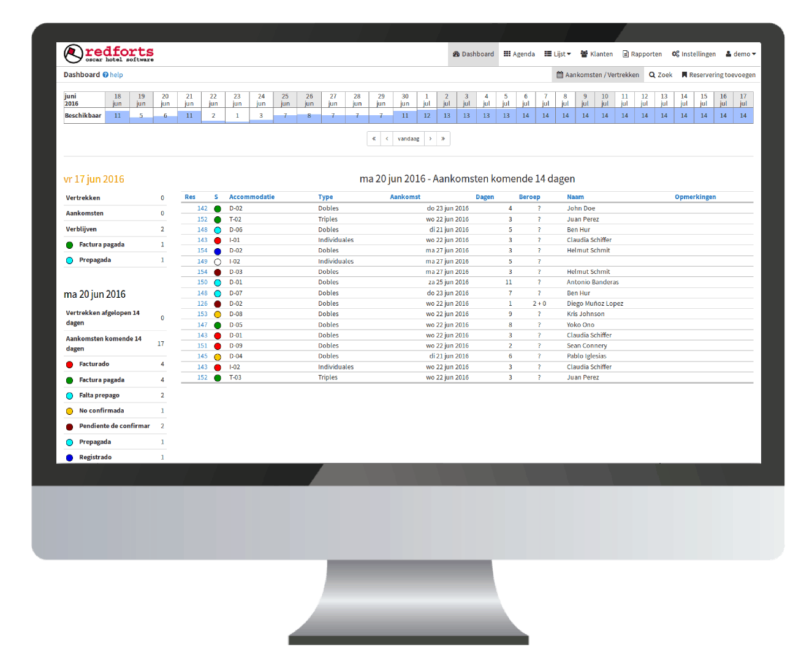Click the red Facturado status dot in sidebar

click(x=69, y=365)
